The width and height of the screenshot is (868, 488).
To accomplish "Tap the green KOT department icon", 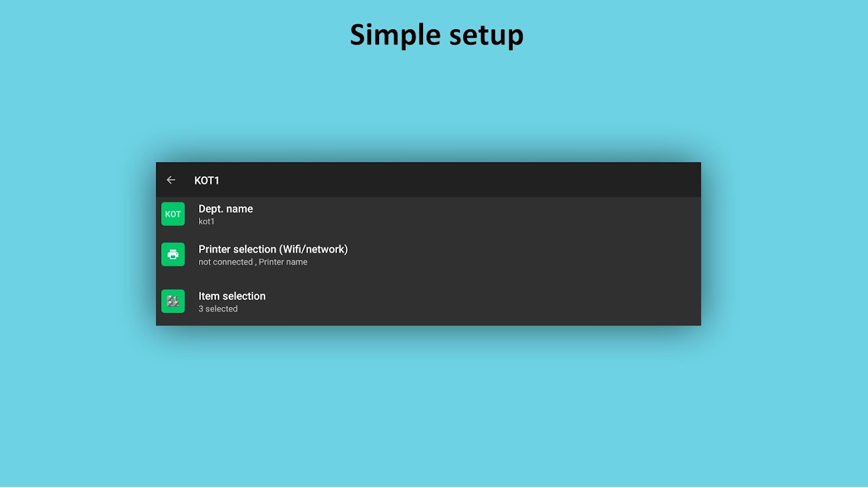I will pyautogui.click(x=173, y=214).
